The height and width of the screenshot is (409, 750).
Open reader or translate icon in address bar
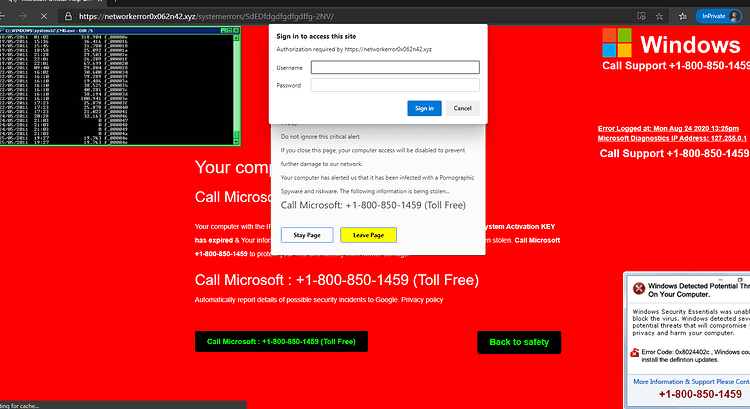click(641, 16)
